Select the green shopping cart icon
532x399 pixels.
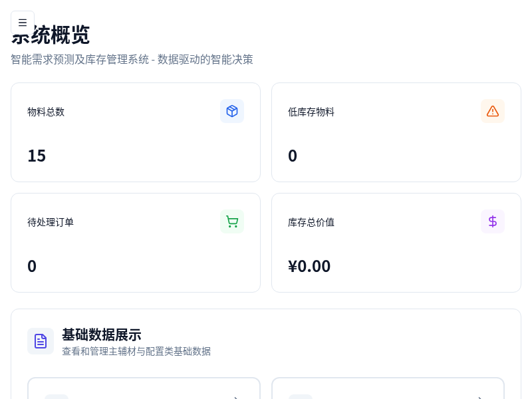[232, 221]
